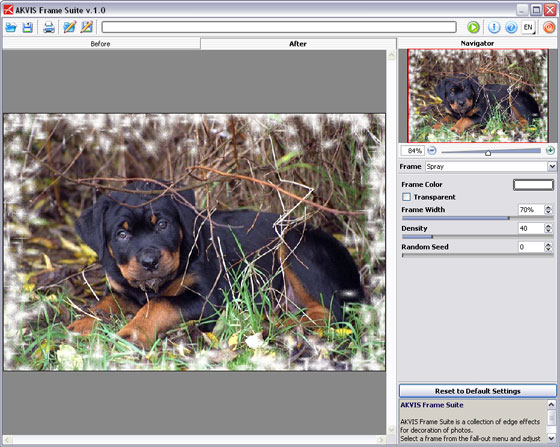
Task: Switch to the Before tab
Action: click(x=100, y=44)
